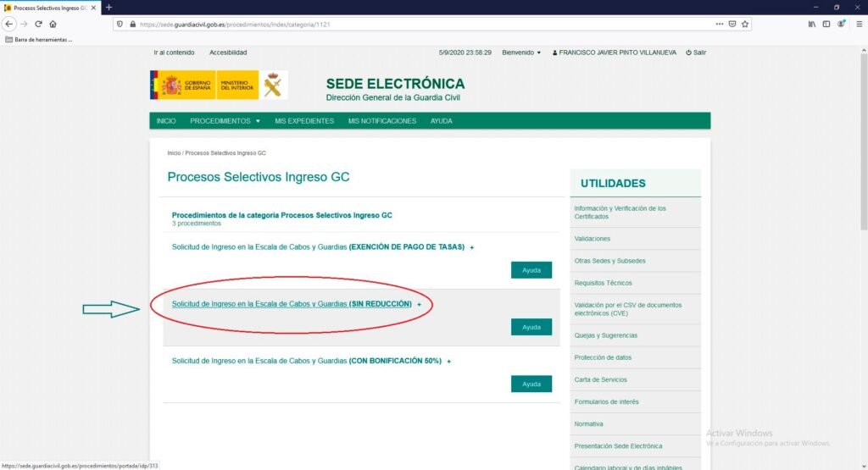Click the '3 procedimientos' count text
The height and width of the screenshot is (470, 868).
(196, 224)
